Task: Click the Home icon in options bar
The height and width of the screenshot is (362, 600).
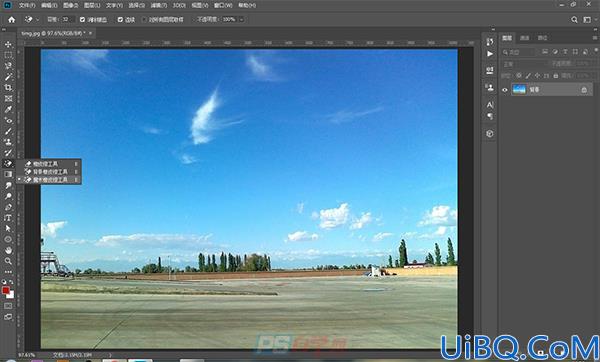Action: (x=12, y=20)
